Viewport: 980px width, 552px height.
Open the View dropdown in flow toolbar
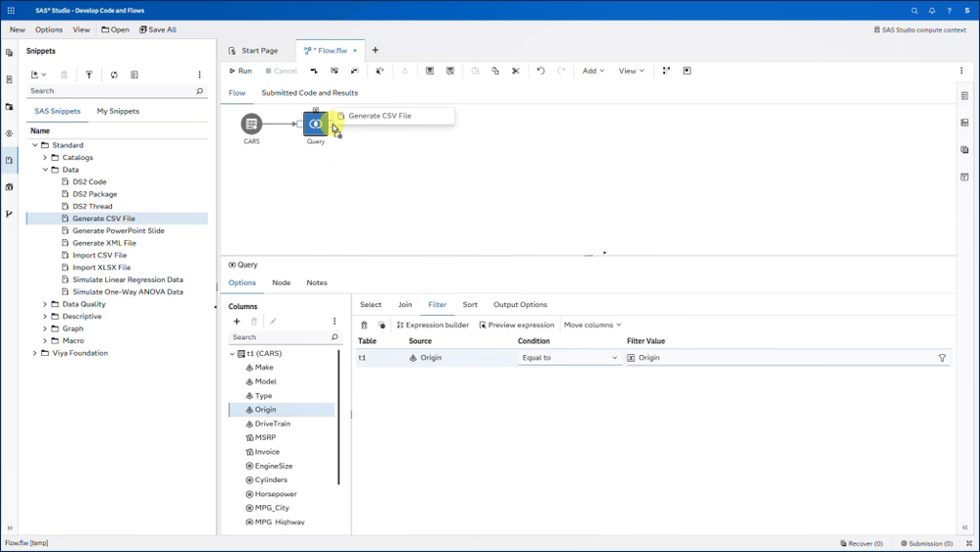click(631, 71)
